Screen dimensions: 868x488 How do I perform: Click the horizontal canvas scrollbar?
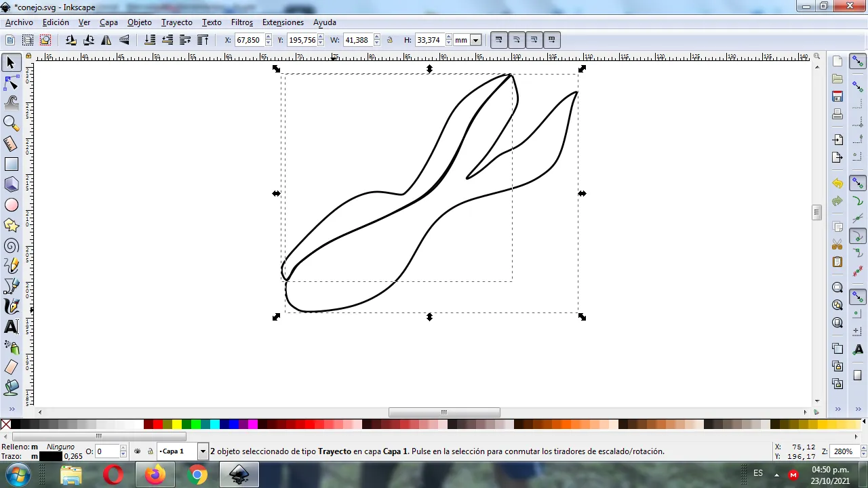pyautogui.click(x=444, y=412)
